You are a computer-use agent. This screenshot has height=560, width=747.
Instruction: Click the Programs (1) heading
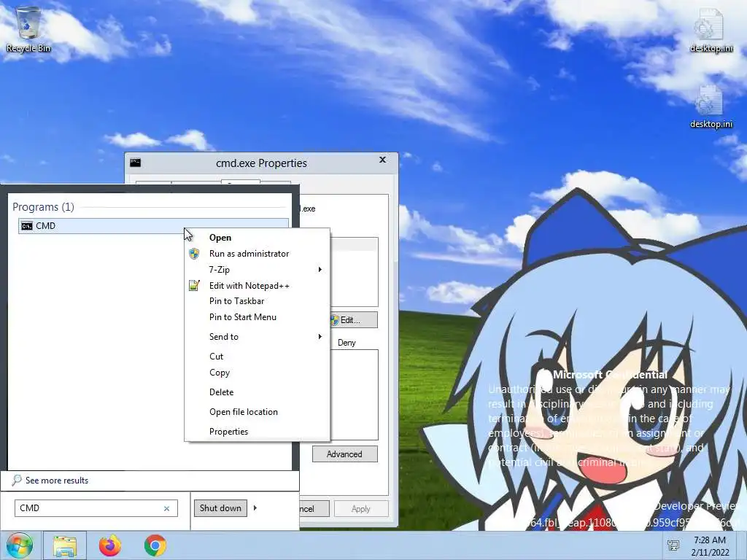[x=43, y=207]
